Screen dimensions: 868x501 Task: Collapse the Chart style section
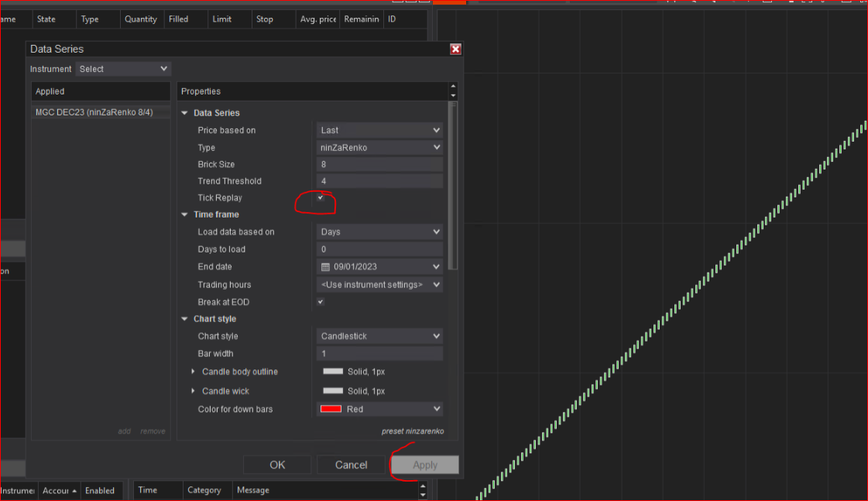coord(184,319)
